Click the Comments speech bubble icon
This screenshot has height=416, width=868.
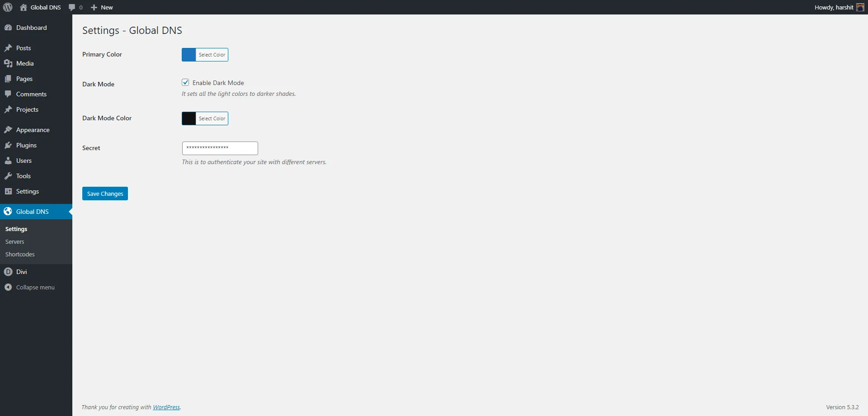click(9, 94)
